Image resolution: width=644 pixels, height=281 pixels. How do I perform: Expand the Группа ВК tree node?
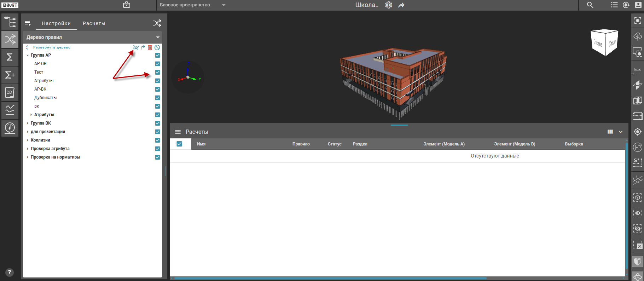[x=28, y=123]
